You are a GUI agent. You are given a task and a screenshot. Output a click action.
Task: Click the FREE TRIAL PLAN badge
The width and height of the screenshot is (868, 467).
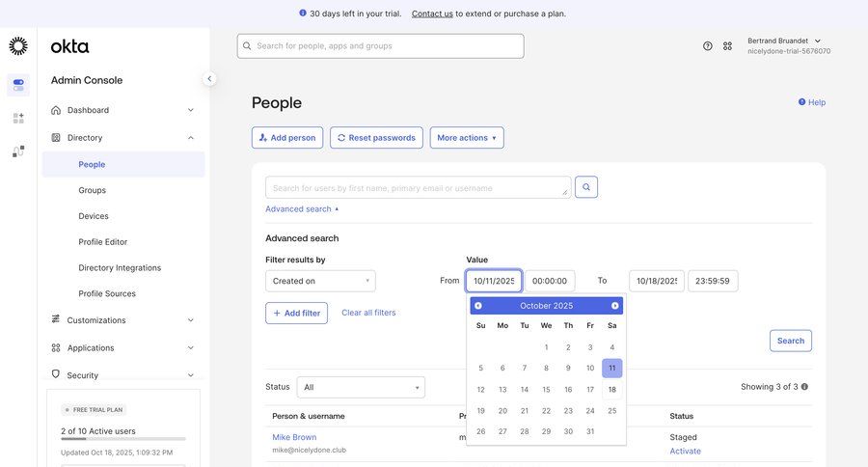pyautogui.click(x=94, y=410)
